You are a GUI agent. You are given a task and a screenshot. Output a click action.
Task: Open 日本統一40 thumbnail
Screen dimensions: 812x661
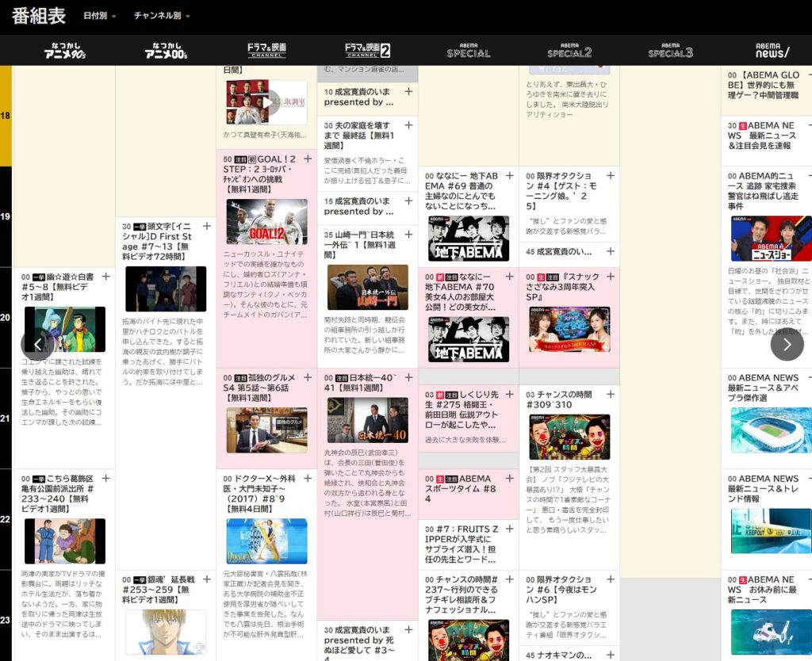(368, 420)
